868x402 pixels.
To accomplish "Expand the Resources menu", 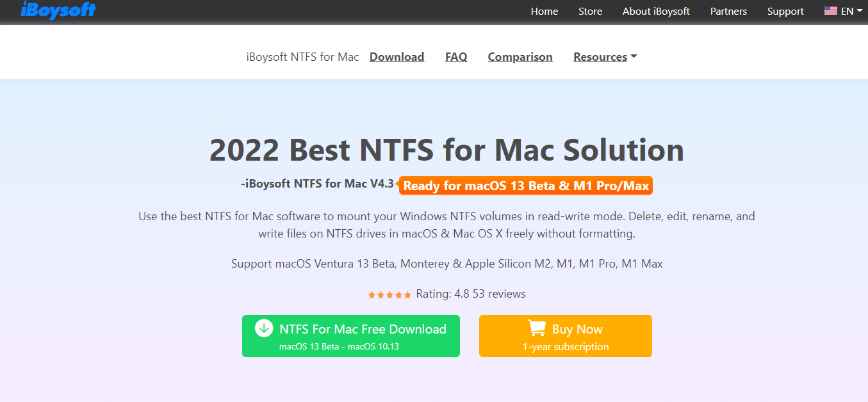I will pyautogui.click(x=600, y=56).
